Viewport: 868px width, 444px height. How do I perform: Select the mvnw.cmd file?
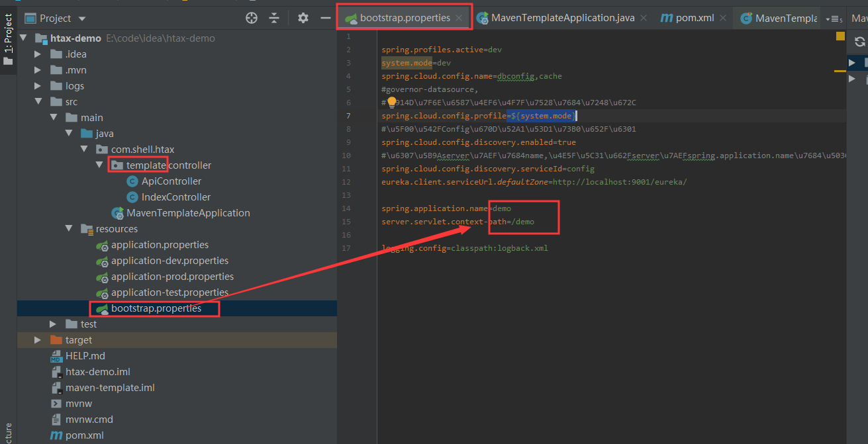pyautogui.click(x=89, y=420)
